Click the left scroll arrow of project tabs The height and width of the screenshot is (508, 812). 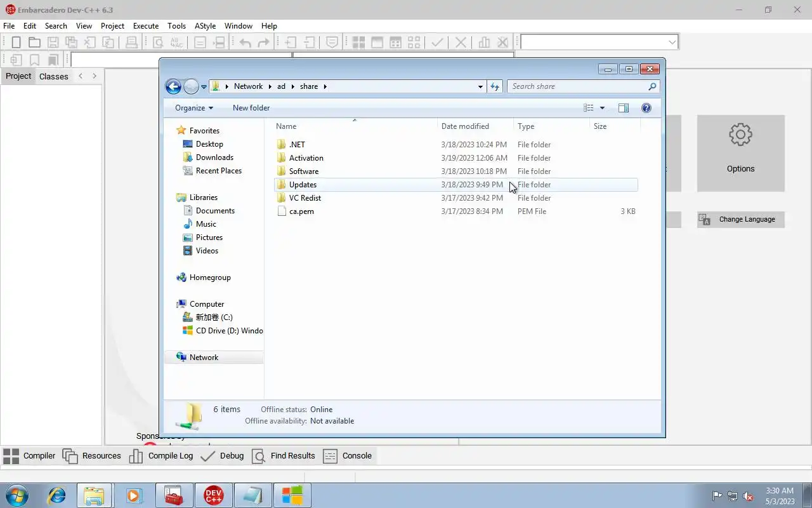coord(81,76)
